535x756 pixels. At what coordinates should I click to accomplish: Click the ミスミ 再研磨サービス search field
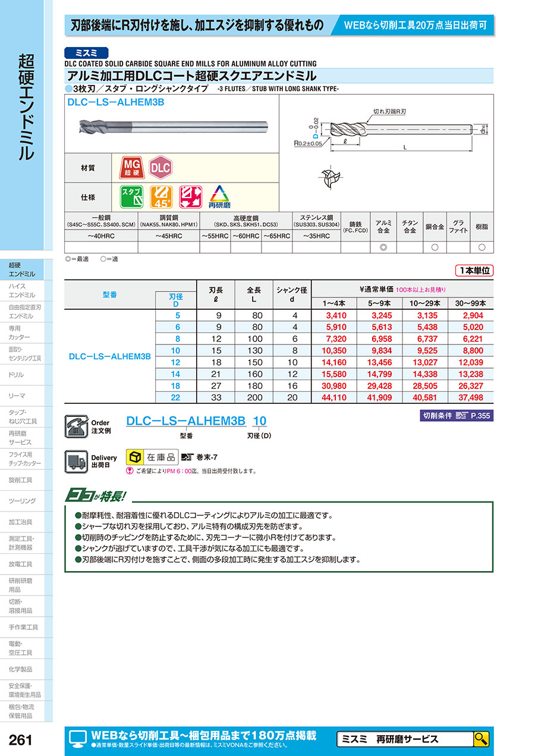(x=404, y=739)
